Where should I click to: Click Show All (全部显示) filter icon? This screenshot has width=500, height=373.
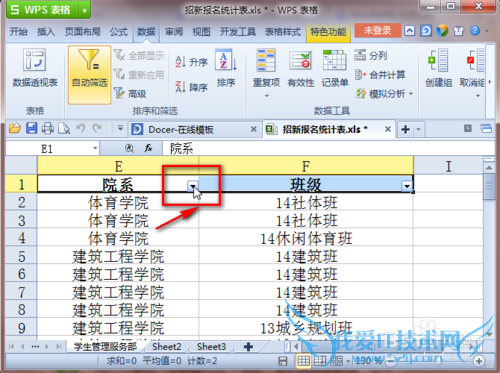(x=119, y=55)
